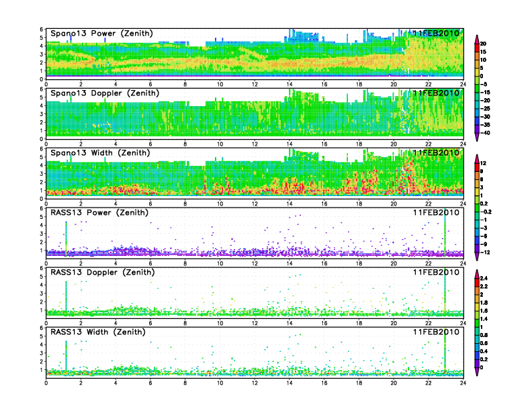532x411 pixels.
Task: Select 11FEB2010 date in RASS13 Power panel
Action: click(436, 213)
